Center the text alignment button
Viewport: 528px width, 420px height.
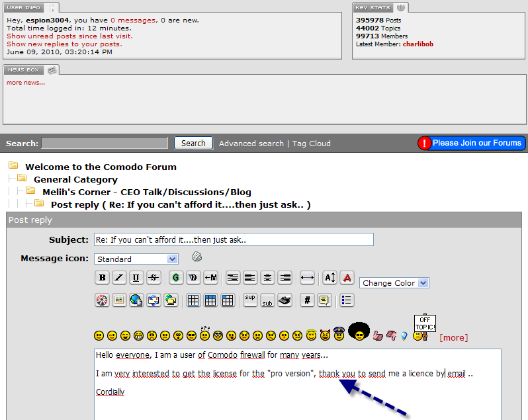pos(267,278)
